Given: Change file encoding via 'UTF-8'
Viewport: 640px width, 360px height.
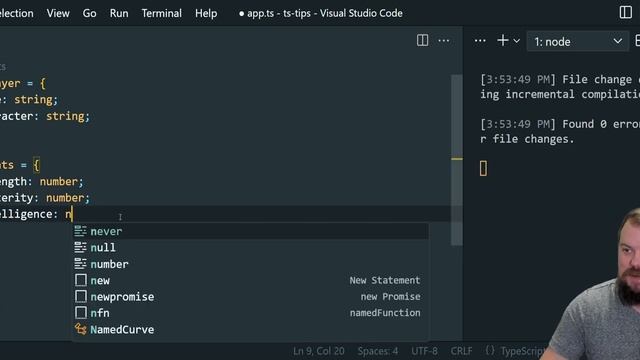Looking at the screenshot, I should pos(424,351).
